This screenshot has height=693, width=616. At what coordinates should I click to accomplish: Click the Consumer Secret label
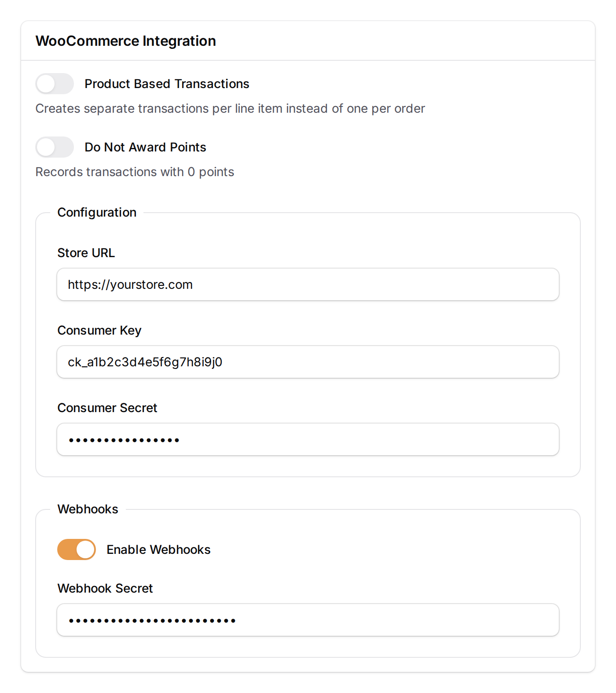point(107,408)
